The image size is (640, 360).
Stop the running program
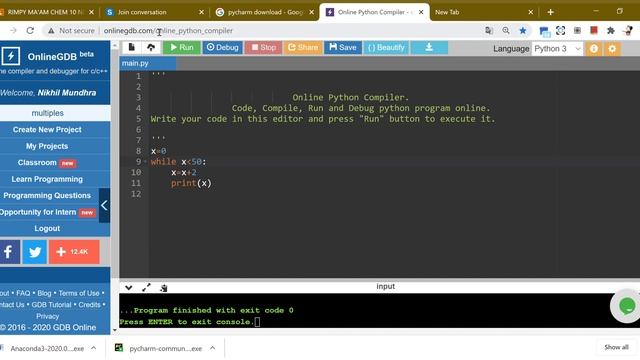coord(263,47)
